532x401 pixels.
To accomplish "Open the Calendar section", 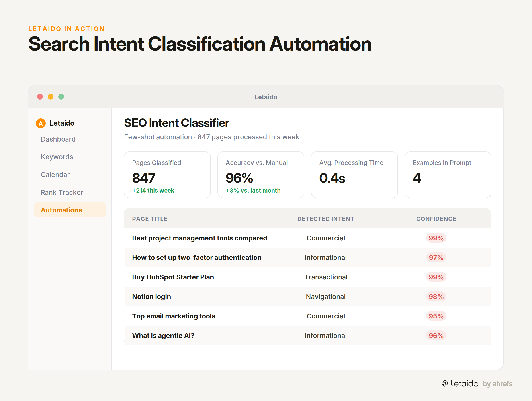I will (55, 175).
